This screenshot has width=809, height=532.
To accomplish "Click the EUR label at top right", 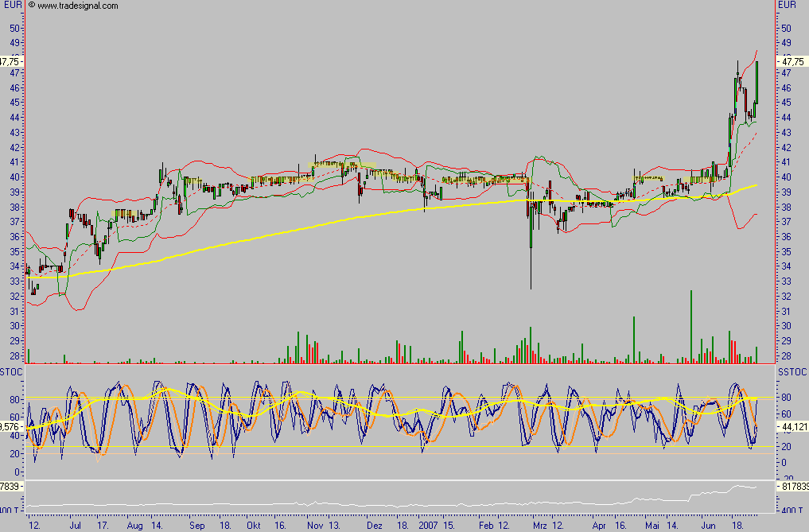I will point(788,6).
